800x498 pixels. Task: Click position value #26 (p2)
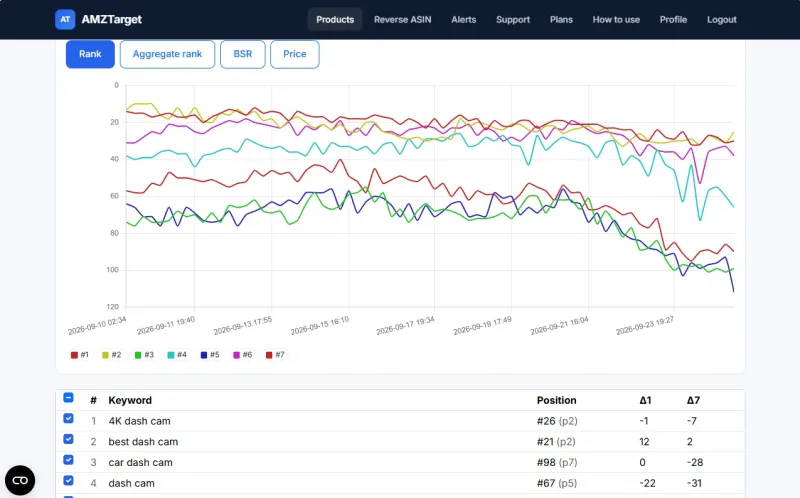(557, 421)
